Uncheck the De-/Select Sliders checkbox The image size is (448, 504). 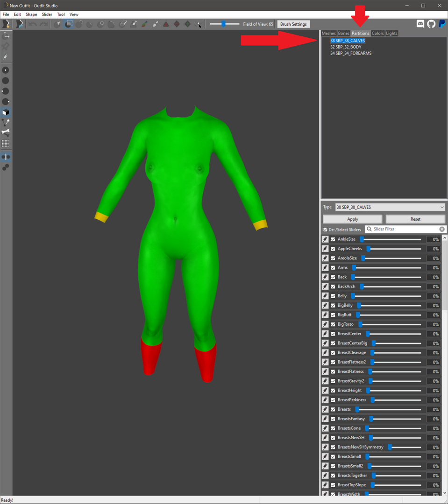click(326, 230)
